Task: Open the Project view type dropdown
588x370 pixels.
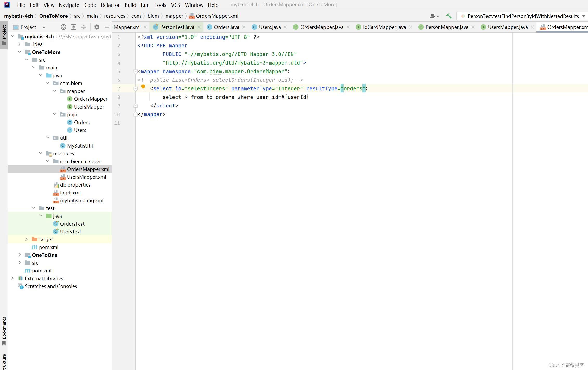Action: click(x=44, y=27)
